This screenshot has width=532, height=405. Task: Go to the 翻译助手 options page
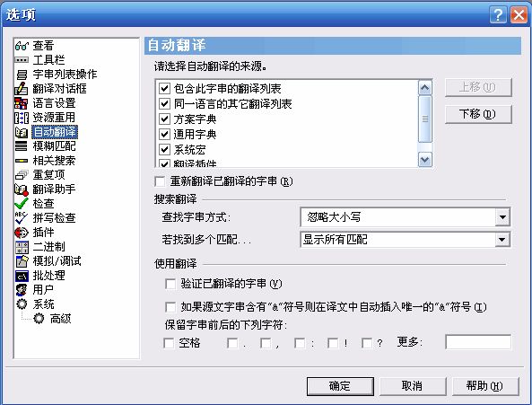pos(55,189)
